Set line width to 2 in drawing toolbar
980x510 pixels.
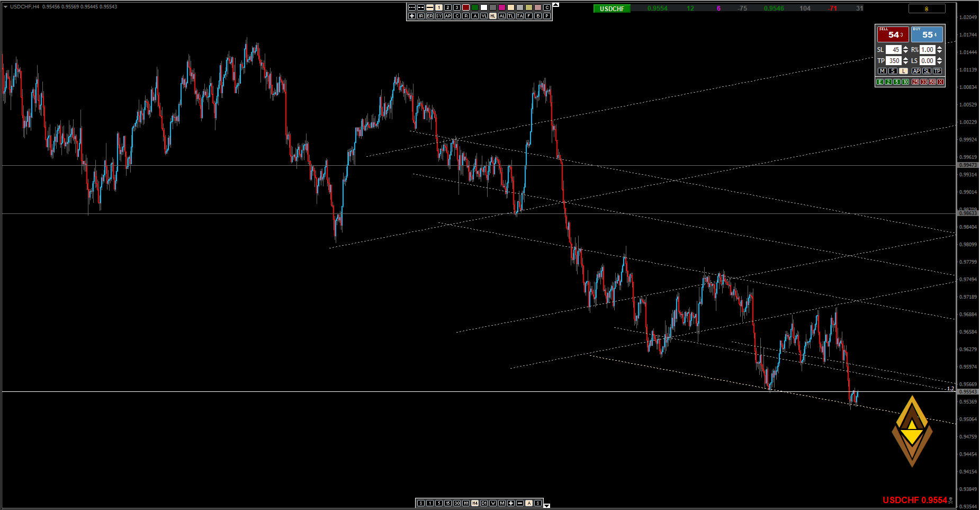(x=448, y=7)
